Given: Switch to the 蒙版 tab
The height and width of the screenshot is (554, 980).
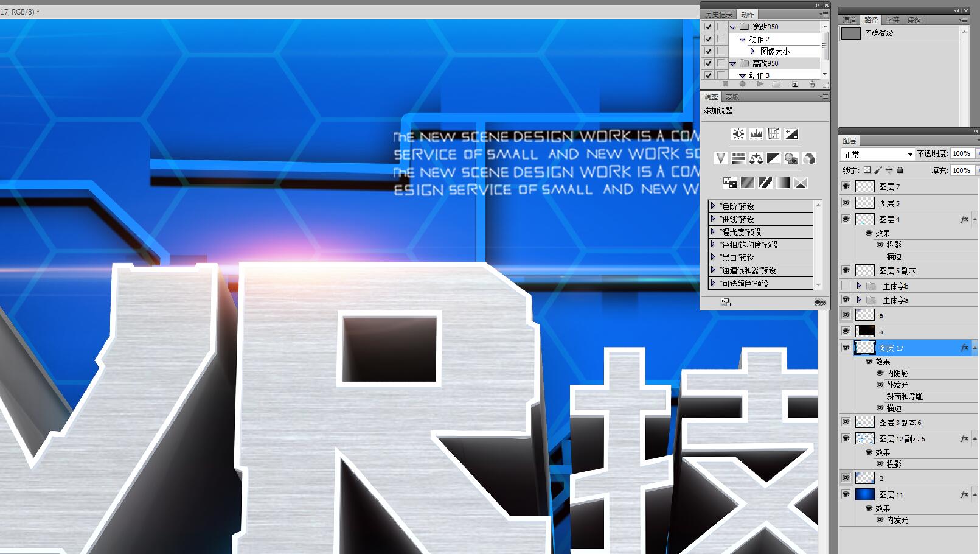Looking at the screenshot, I should 732,97.
